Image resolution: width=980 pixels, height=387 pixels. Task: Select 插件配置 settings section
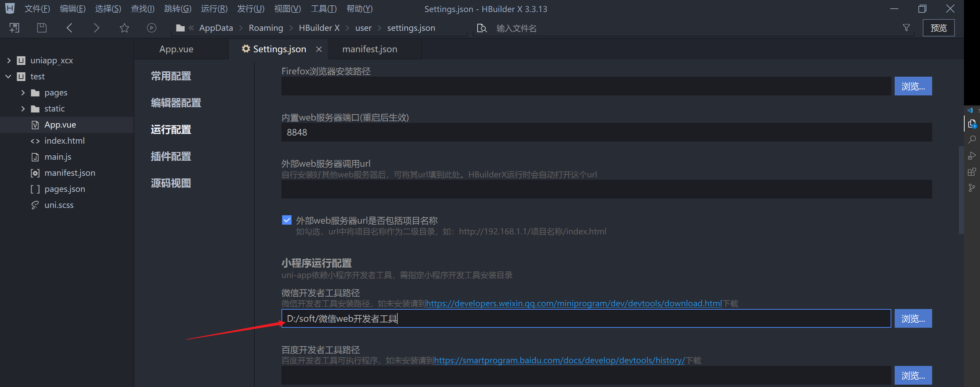pos(171,156)
